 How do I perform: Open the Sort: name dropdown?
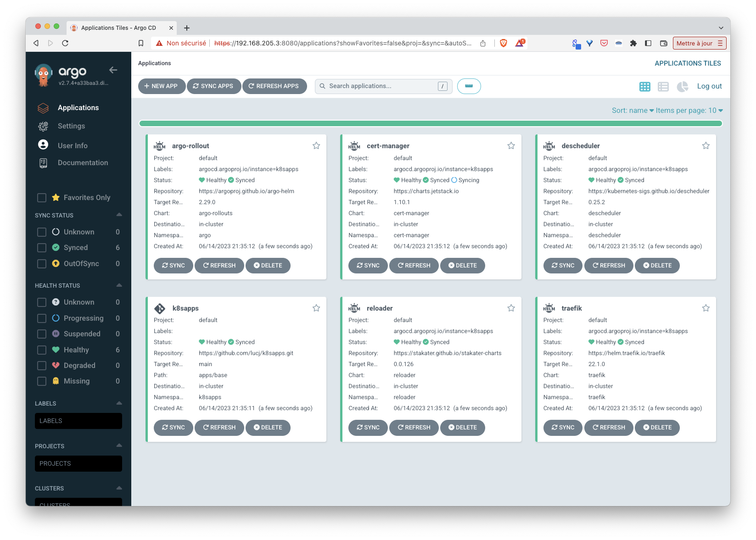pyautogui.click(x=633, y=111)
